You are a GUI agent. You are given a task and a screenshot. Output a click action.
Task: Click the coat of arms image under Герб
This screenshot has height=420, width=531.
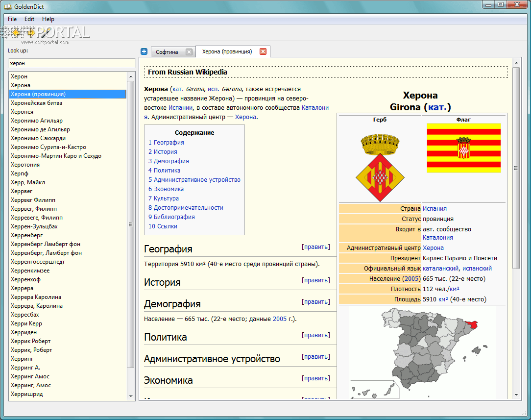coord(380,167)
